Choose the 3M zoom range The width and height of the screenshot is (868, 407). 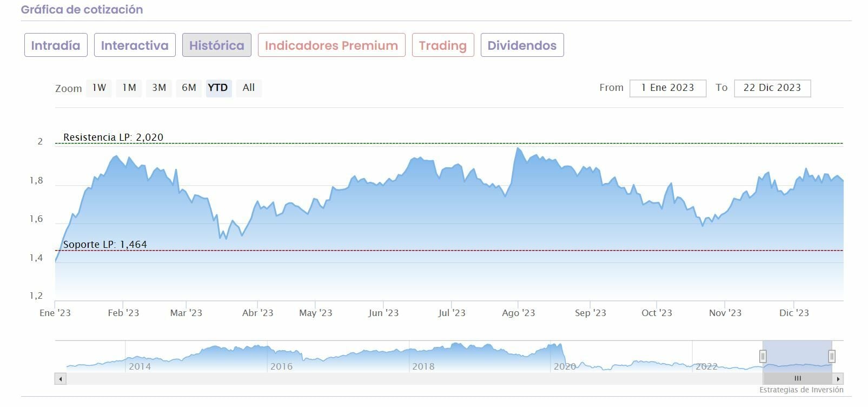coord(159,88)
